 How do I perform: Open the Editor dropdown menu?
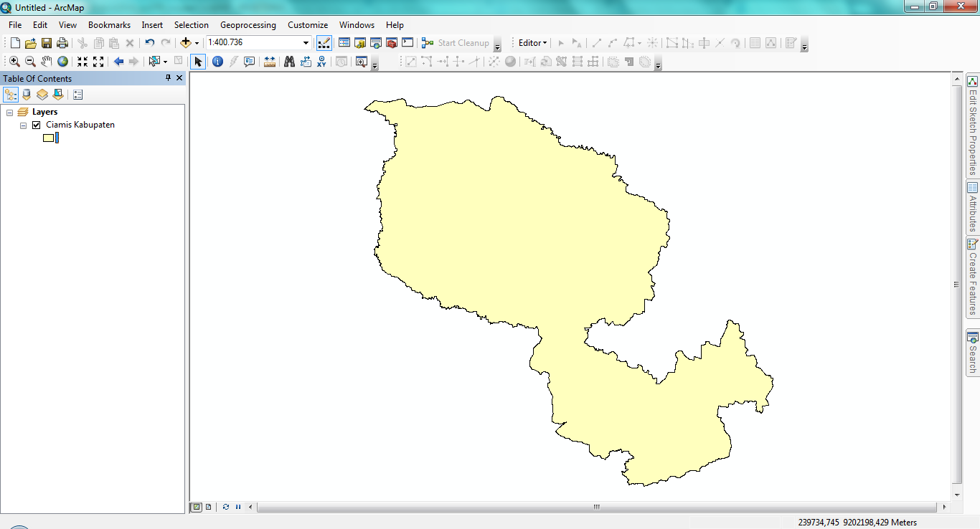coord(532,43)
